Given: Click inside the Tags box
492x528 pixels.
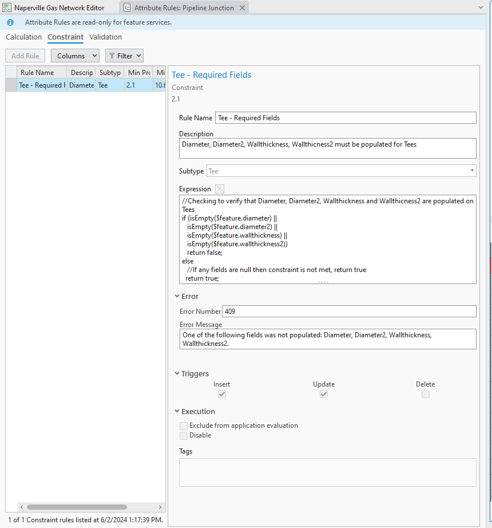Looking at the screenshot, I should (328, 472).
